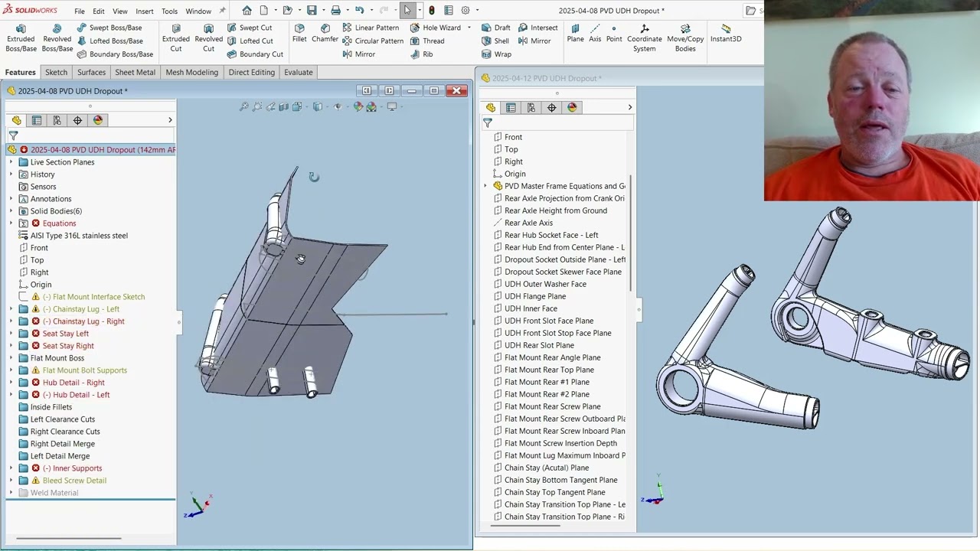
Task: Choose the Swept Boss/Base tool
Action: (x=109, y=28)
